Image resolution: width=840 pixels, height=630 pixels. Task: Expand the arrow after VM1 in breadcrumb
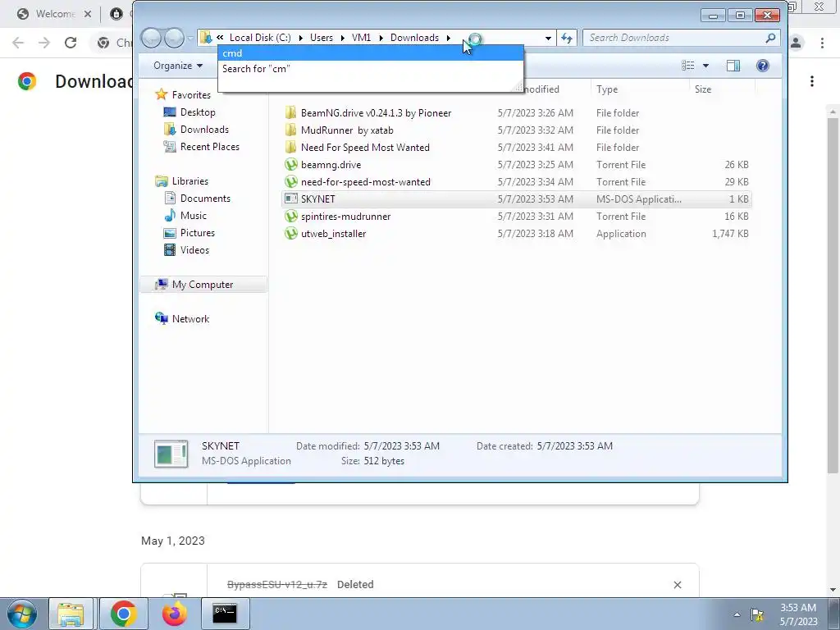[381, 38]
